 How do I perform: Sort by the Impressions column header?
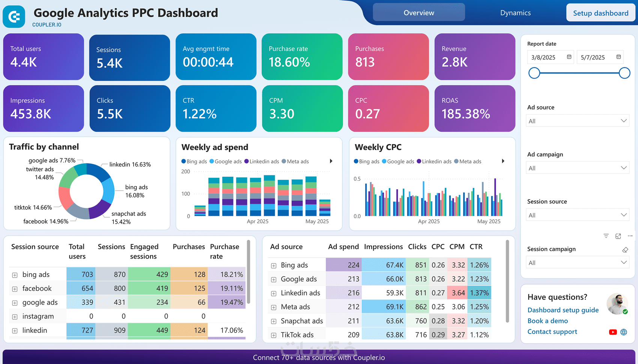pyautogui.click(x=383, y=247)
